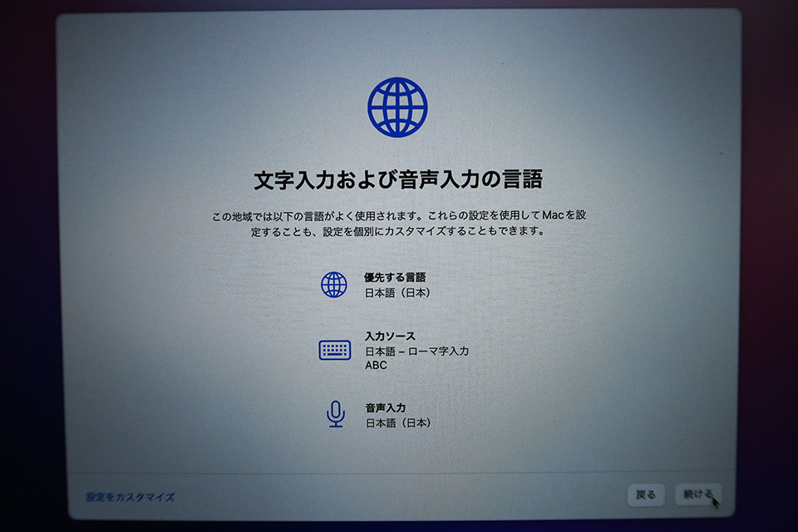Click the small globe icon beside 優先する言語

pyautogui.click(x=334, y=284)
